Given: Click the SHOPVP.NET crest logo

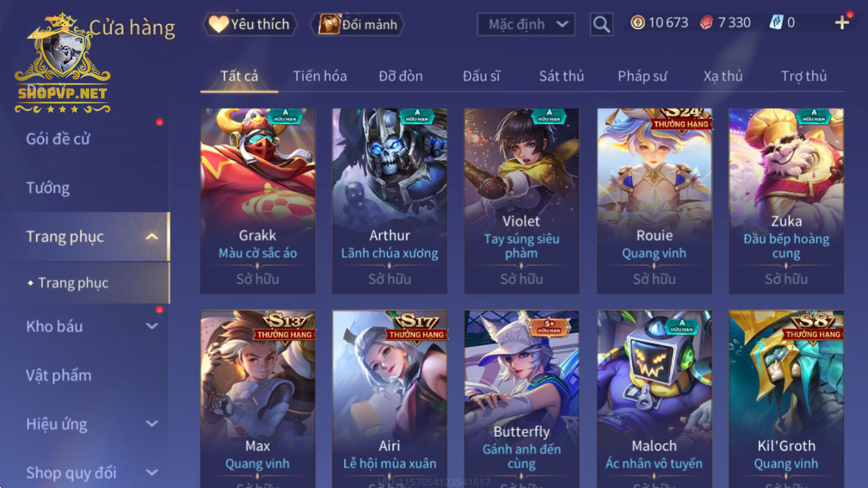Looking at the screenshot, I should (62, 62).
